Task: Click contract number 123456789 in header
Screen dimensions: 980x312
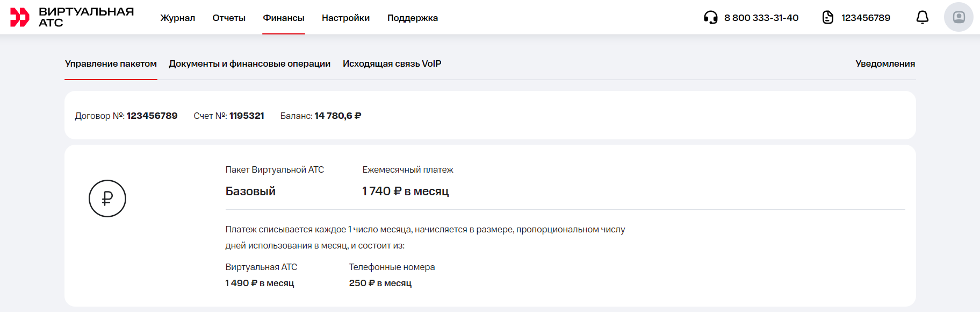Action: [866, 18]
